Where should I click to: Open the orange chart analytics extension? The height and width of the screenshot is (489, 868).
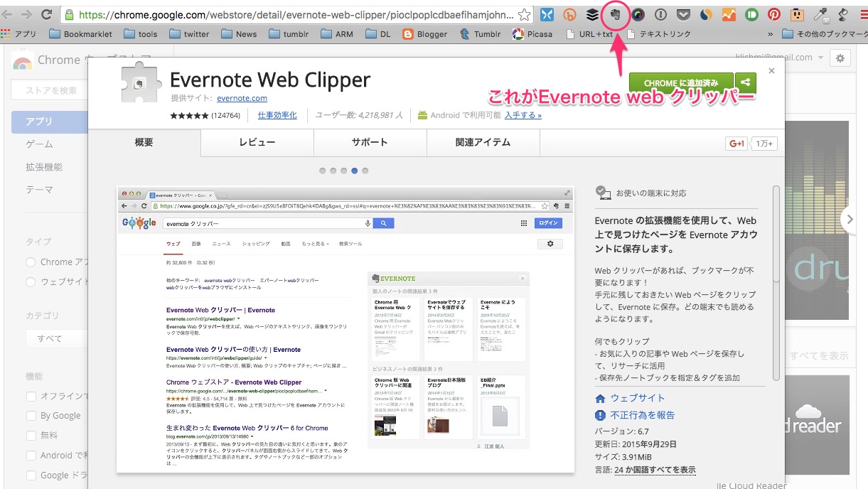[729, 14]
